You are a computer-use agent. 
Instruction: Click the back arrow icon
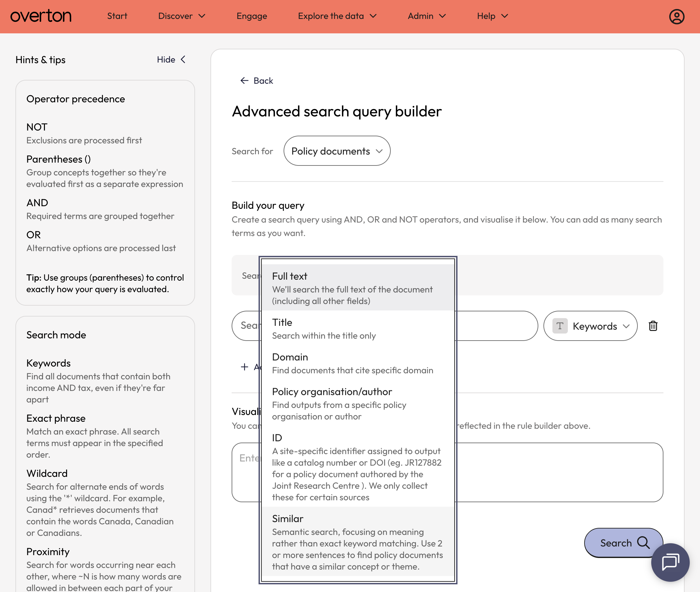pyautogui.click(x=244, y=80)
